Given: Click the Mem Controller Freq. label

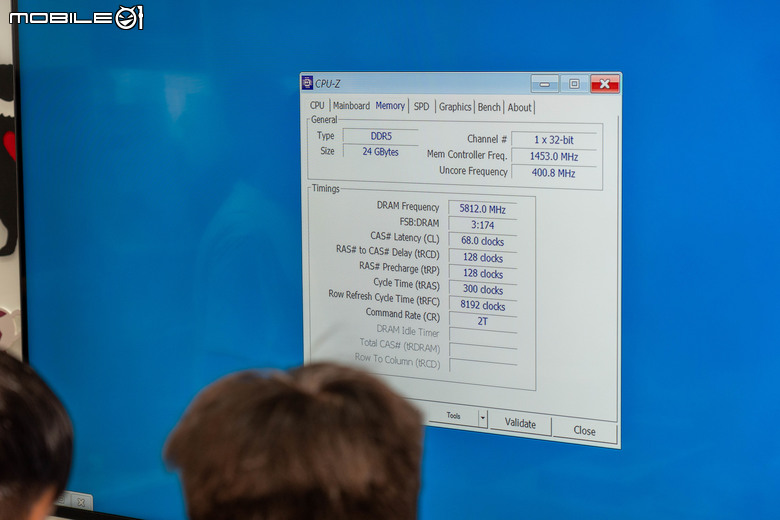Looking at the screenshot, I should click(467, 155).
